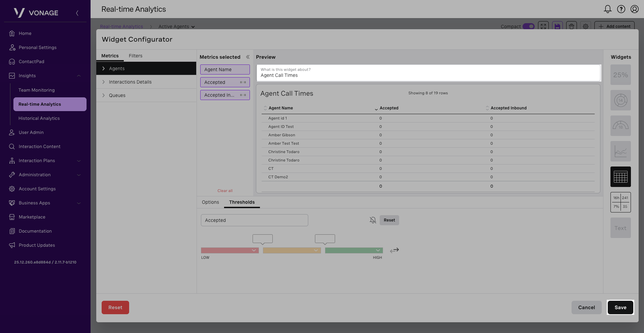
Task: Select the line chart widget icon
Action: [x=620, y=151]
